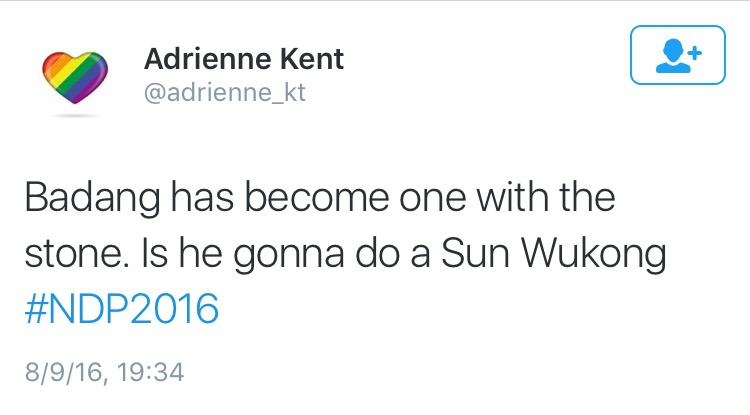Screen dimensions: 750x415
Task: Click the tweet timestamp 8/9/16, 19:34
Action: (x=103, y=371)
